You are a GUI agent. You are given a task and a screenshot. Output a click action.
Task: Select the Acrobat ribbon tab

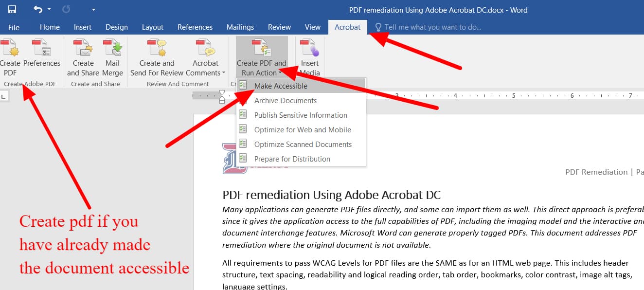pyautogui.click(x=347, y=27)
